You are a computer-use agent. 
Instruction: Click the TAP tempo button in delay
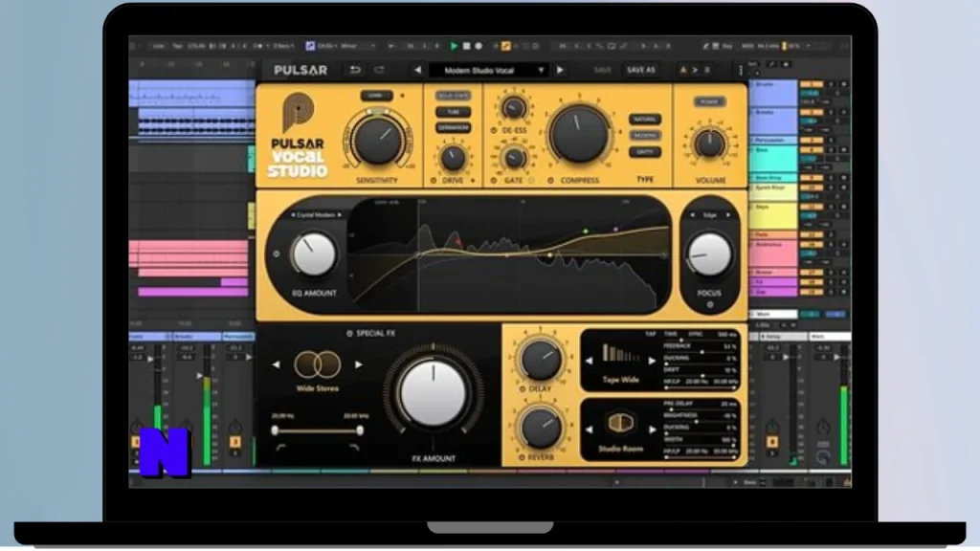650,334
